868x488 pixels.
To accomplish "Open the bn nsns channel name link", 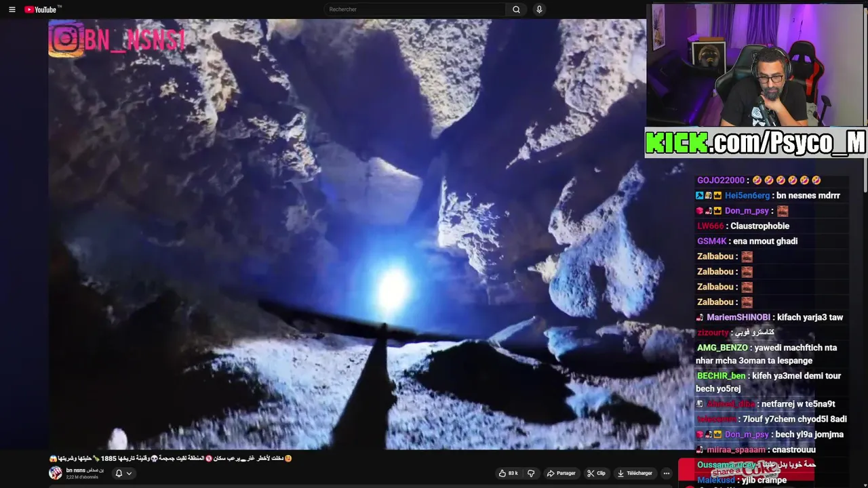I will click(85, 470).
